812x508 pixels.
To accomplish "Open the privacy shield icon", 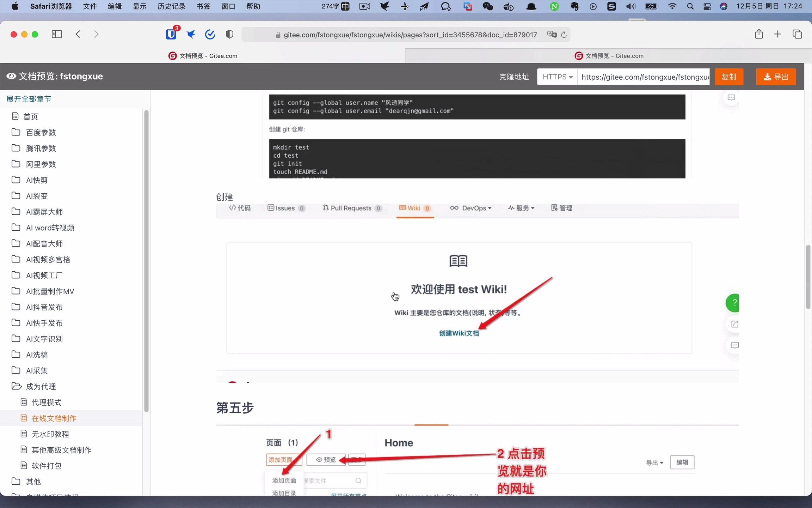I will 229,34.
